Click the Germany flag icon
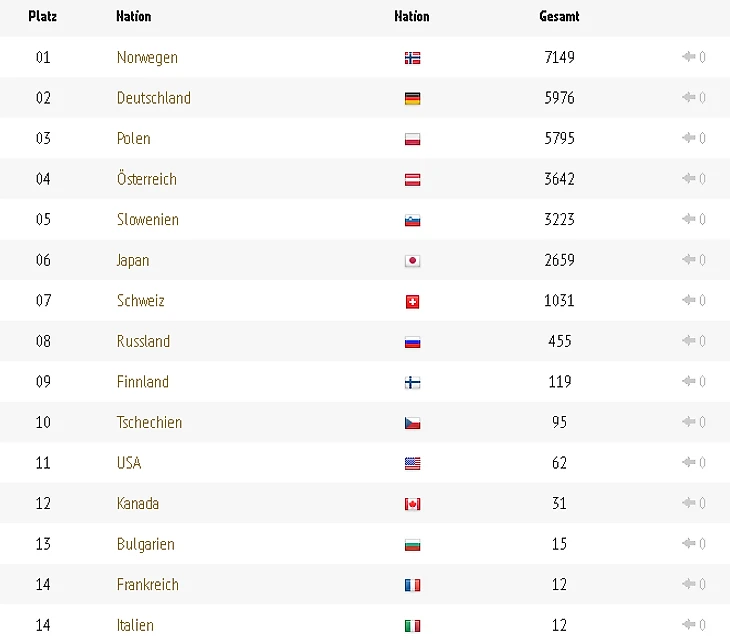 (x=412, y=98)
